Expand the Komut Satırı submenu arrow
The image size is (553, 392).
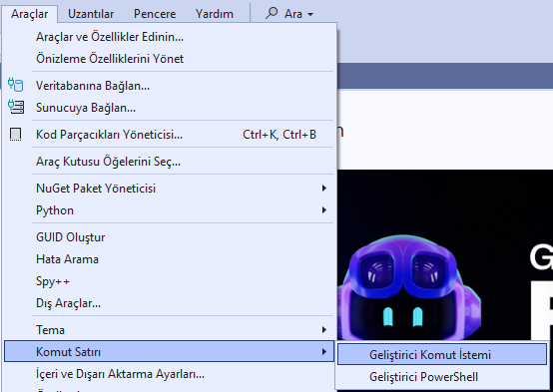[324, 352]
